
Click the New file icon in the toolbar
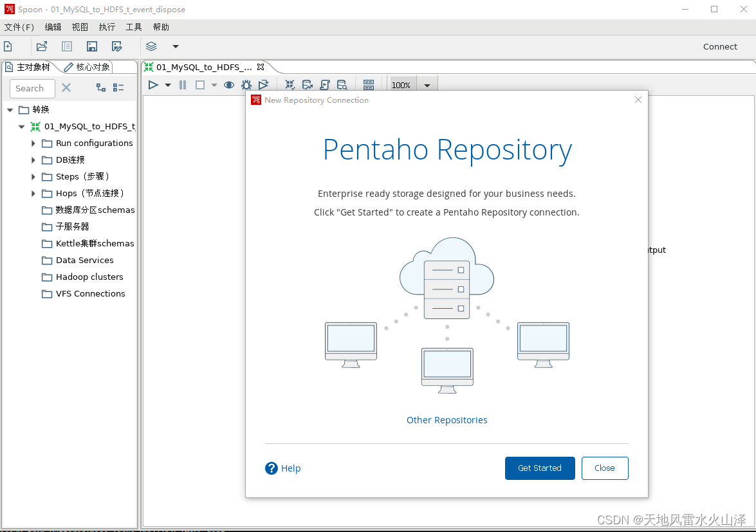pos(8,46)
